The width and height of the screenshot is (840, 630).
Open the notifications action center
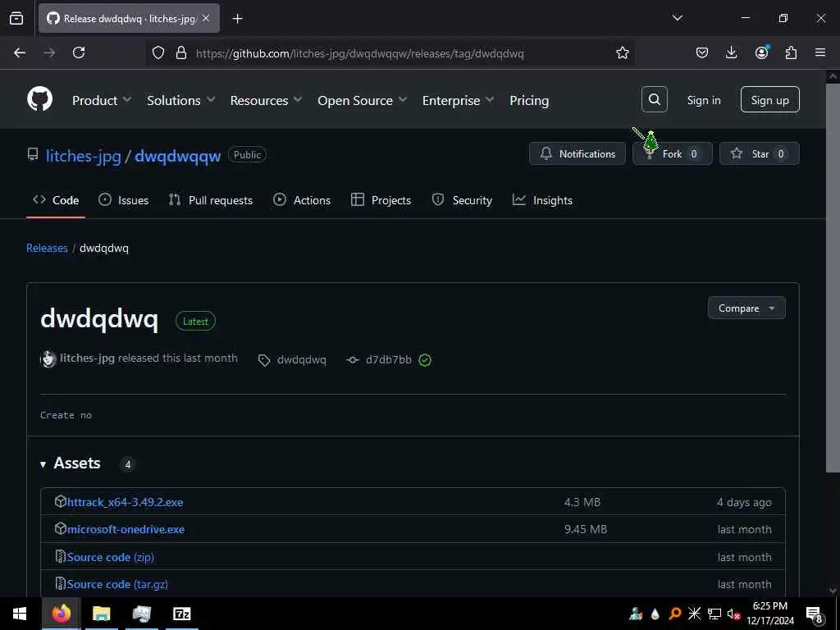click(815, 614)
